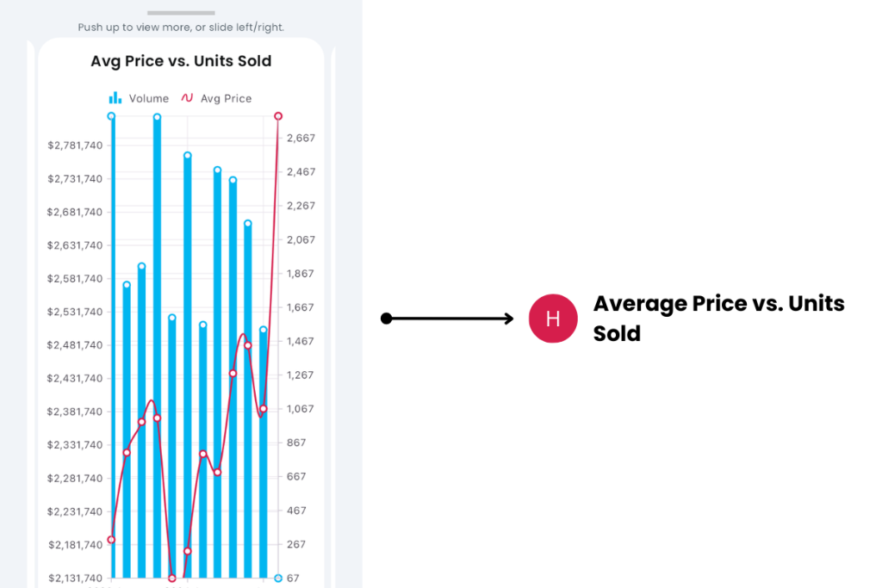Image resolution: width=882 pixels, height=588 pixels.
Task: Click the $2,131,740 left axis label
Action: [75, 579]
